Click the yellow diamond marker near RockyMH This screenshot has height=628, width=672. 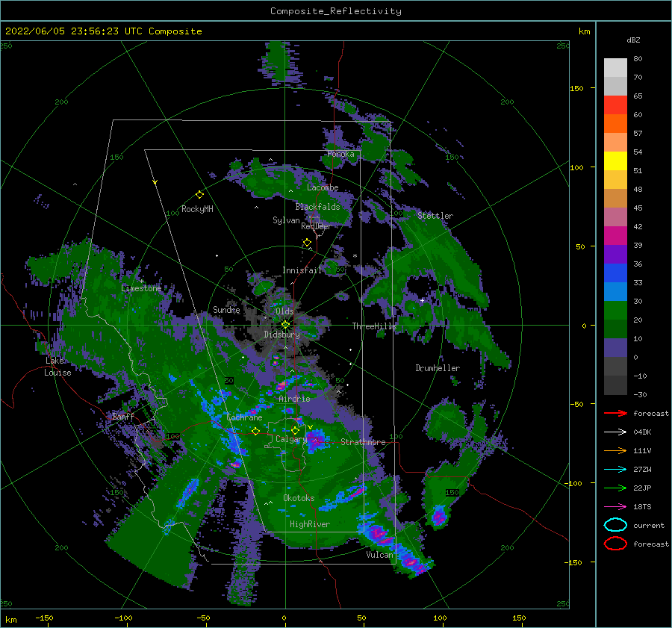(199, 195)
